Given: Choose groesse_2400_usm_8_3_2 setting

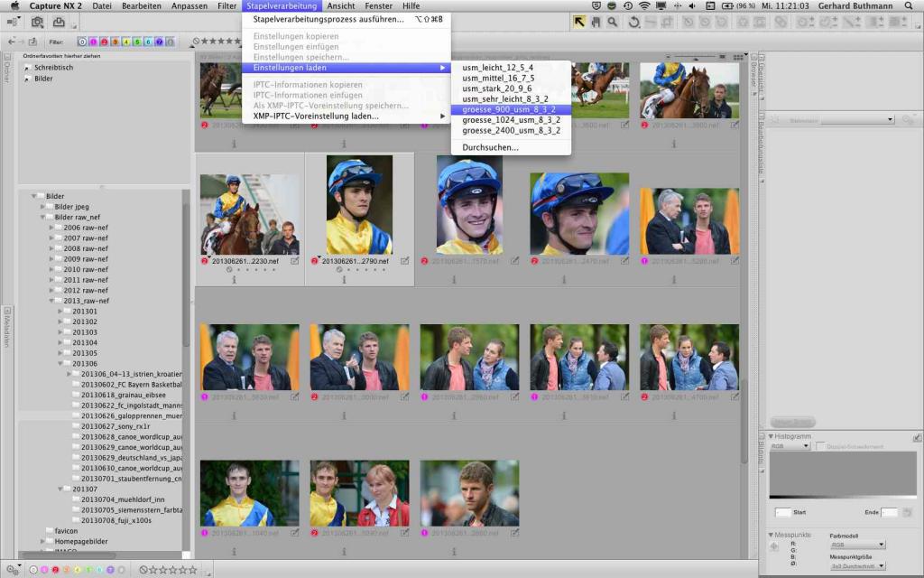Looking at the screenshot, I should click(x=511, y=130).
